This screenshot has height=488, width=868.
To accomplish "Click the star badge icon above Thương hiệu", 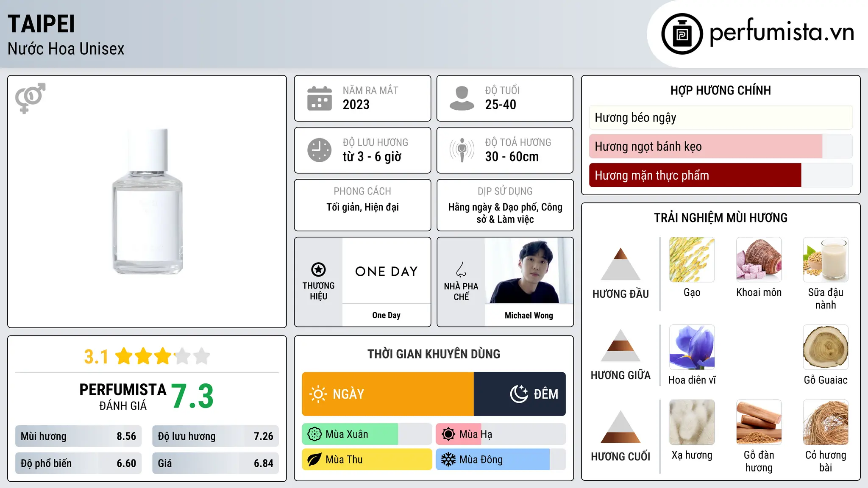I will tap(318, 269).
